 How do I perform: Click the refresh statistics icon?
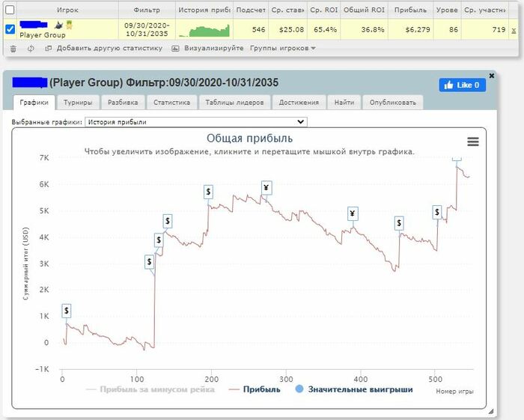coord(31,49)
